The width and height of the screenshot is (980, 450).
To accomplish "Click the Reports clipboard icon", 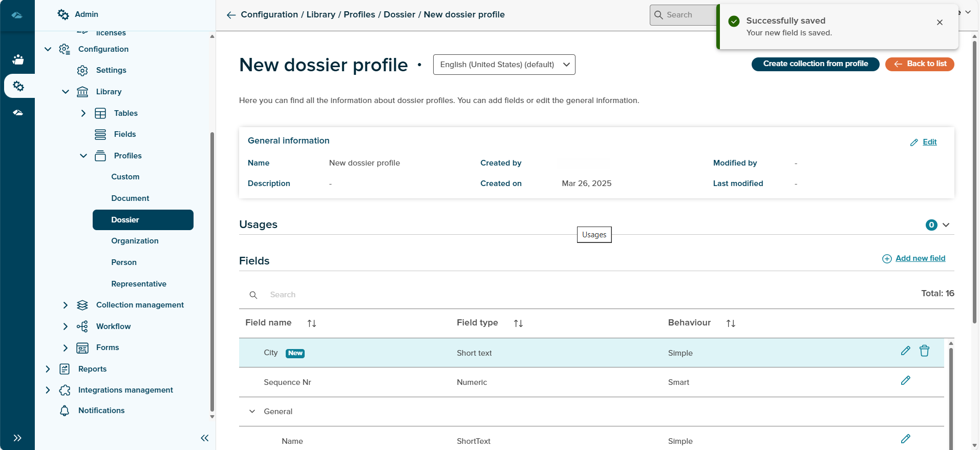I will click(65, 369).
